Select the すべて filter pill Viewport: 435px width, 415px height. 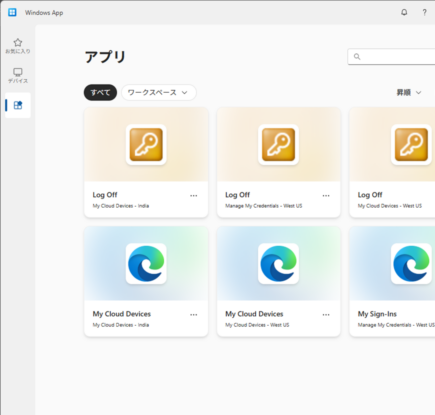click(x=100, y=92)
